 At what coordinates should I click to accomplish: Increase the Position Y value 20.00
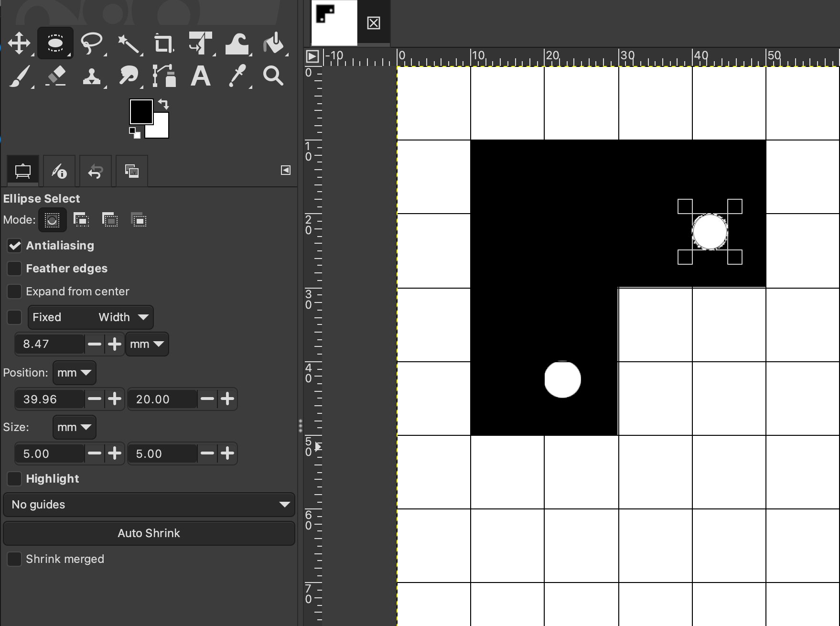(227, 399)
